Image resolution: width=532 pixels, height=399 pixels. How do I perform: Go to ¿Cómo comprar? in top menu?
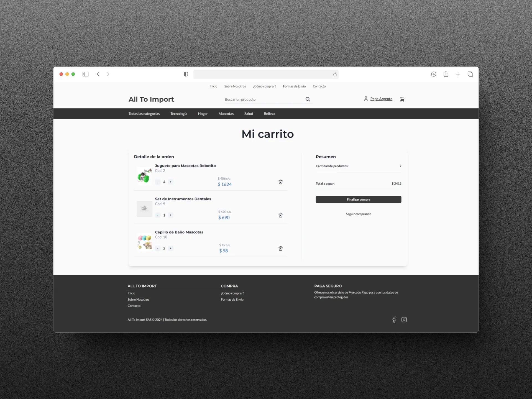coord(264,86)
